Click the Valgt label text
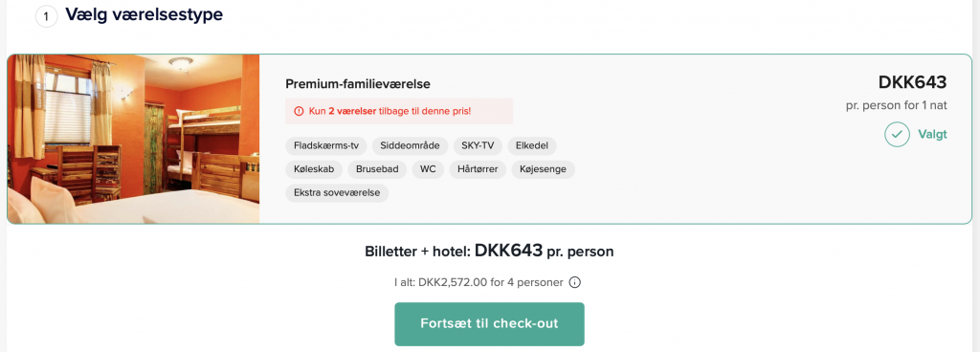Screen dimensions: 980x352 coord(932,134)
